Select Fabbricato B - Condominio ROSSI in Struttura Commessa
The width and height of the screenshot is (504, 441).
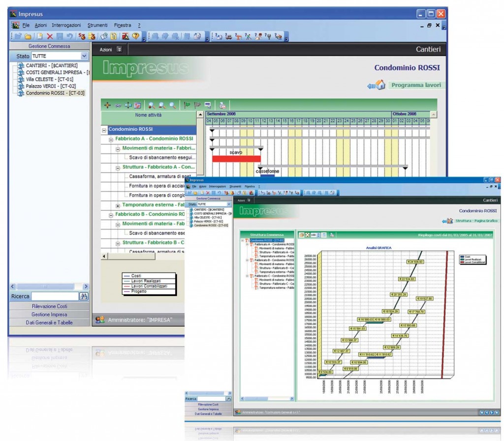click(x=274, y=260)
